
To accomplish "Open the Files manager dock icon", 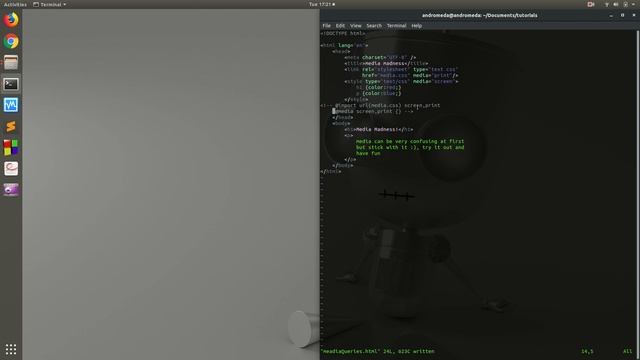I will click(11, 62).
